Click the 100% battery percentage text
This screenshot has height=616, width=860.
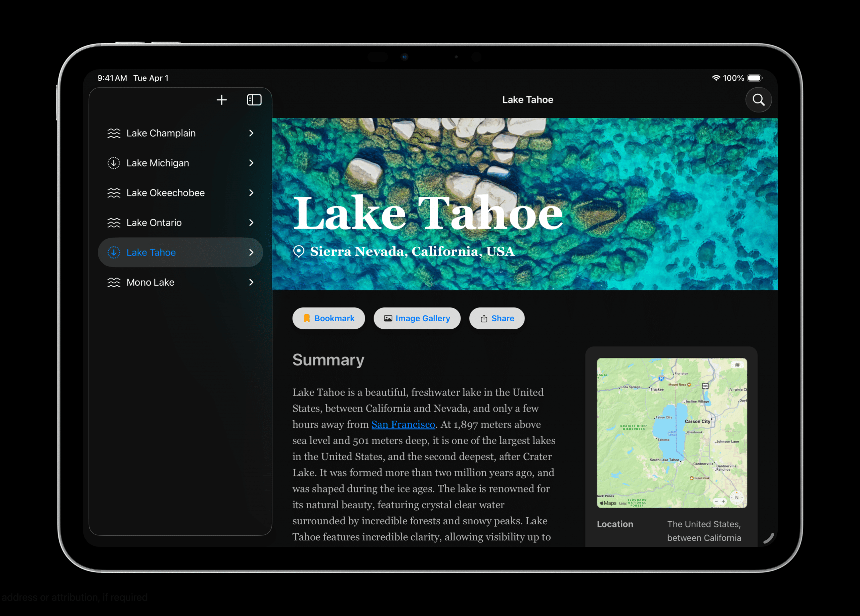[733, 78]
